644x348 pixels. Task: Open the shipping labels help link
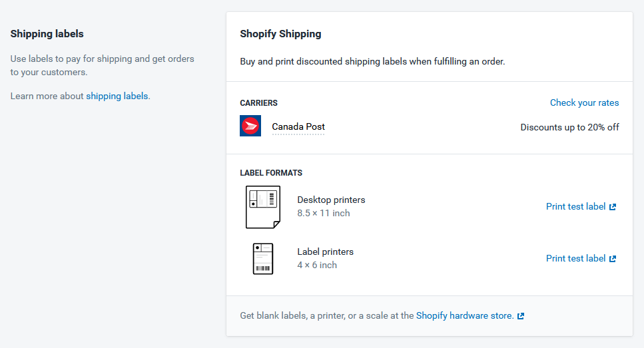(117, 96)
